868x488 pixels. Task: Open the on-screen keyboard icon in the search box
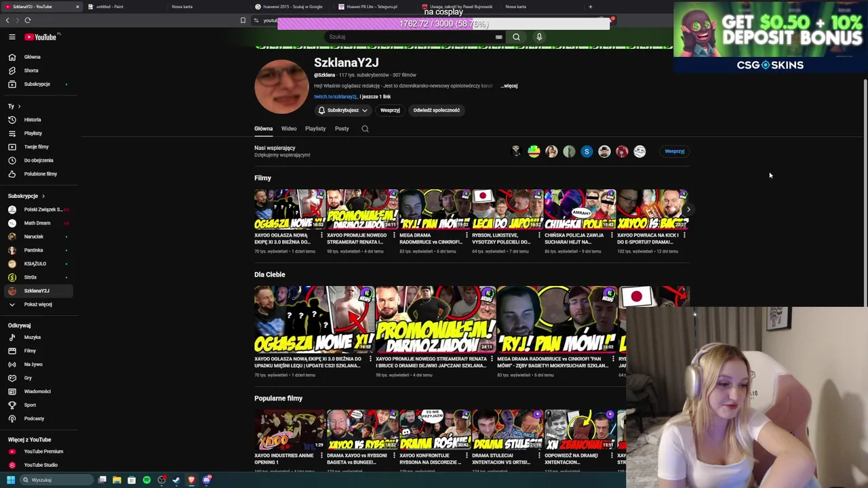tap(498, 37)
